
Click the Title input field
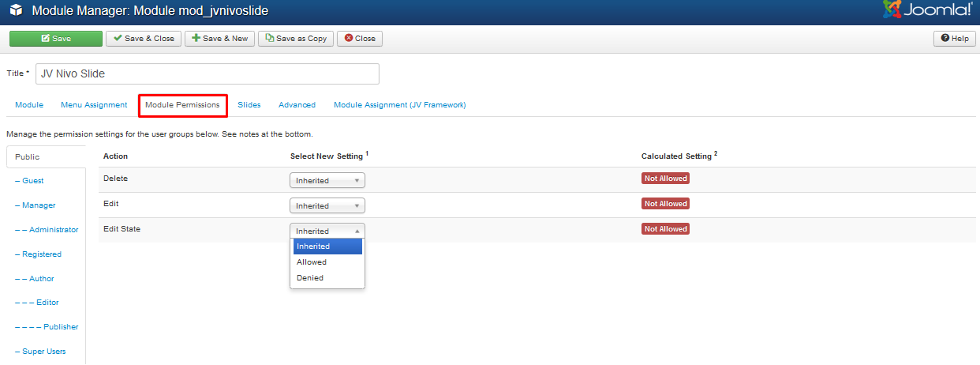(208, 73)
